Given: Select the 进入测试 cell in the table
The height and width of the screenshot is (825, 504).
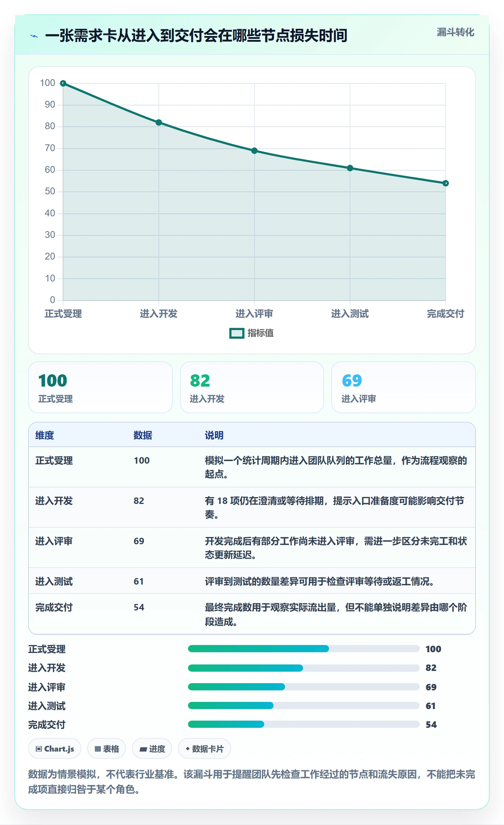Looking at the screenshot, I should pos(54,582).
